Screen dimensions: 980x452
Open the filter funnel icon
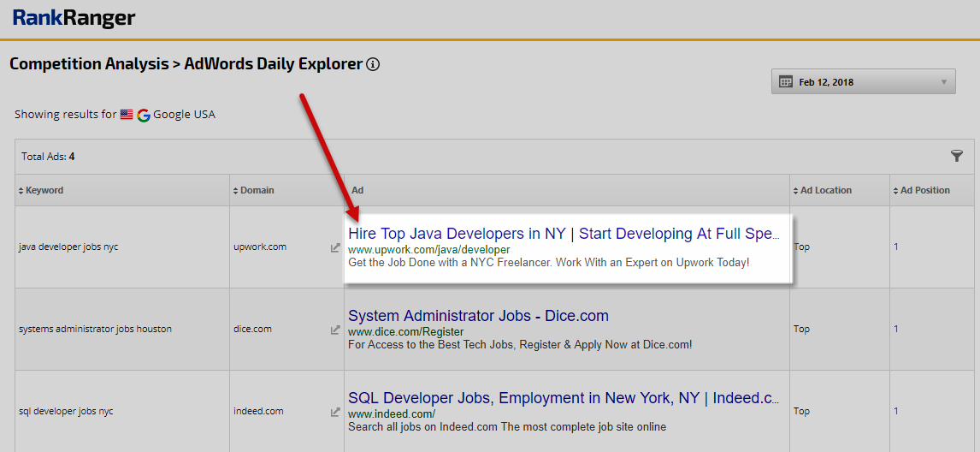tap(956, 156)
